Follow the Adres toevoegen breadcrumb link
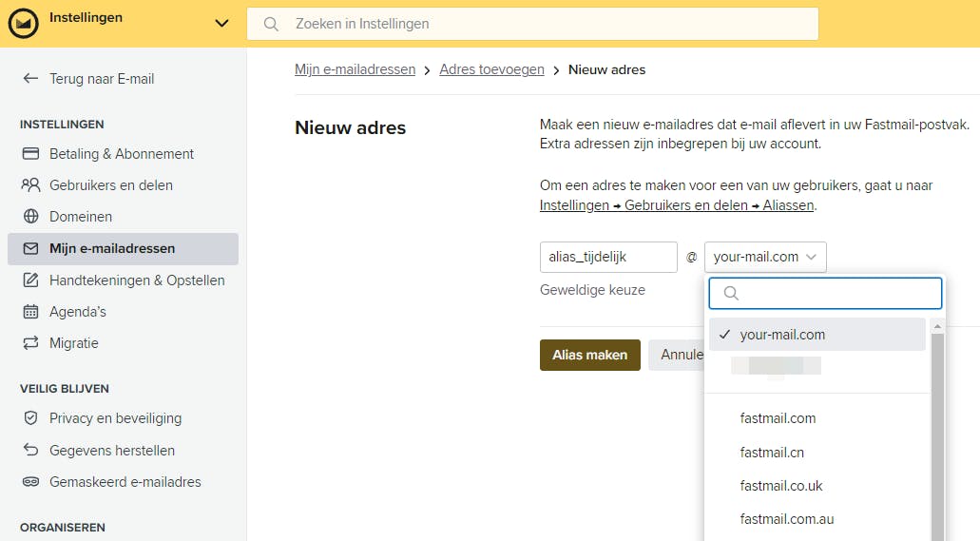 click(x=491, y=69)
